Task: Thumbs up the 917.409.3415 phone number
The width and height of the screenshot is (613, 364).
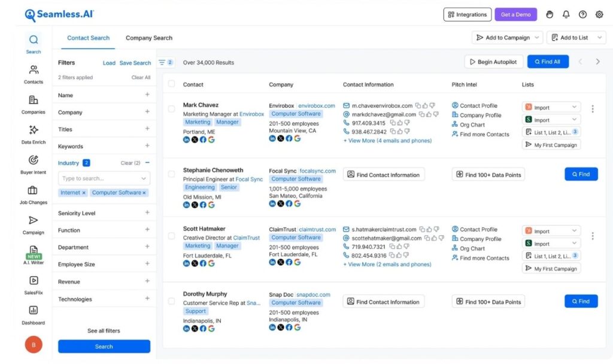Action: [399, 123]
